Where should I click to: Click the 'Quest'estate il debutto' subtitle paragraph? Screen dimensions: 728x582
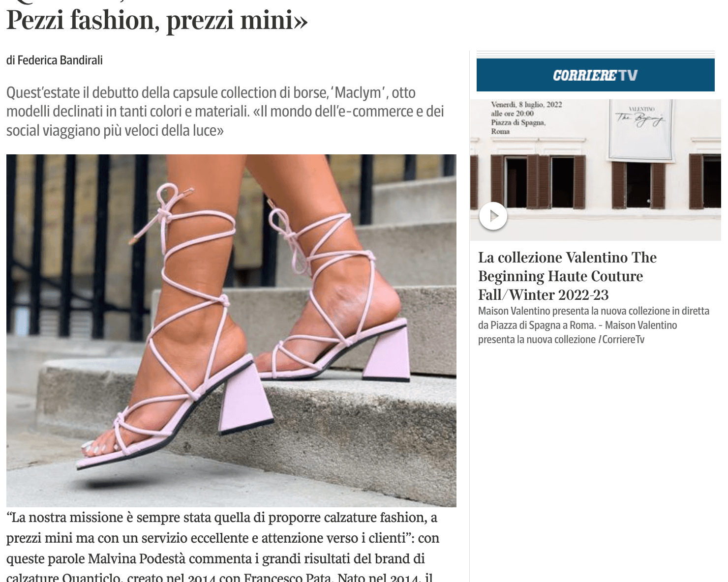(225, 112)
